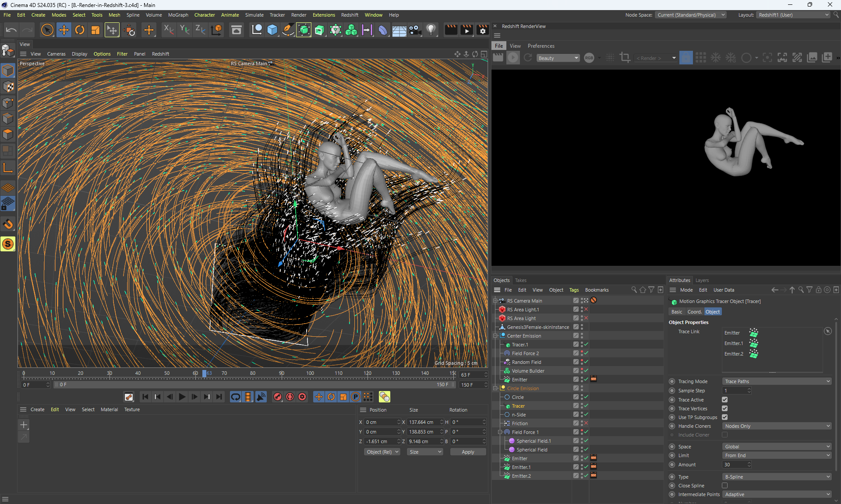Enable the Close Spline checkbox
The width and height of the screenshot is (841, 504).
(x=724, y=486)
